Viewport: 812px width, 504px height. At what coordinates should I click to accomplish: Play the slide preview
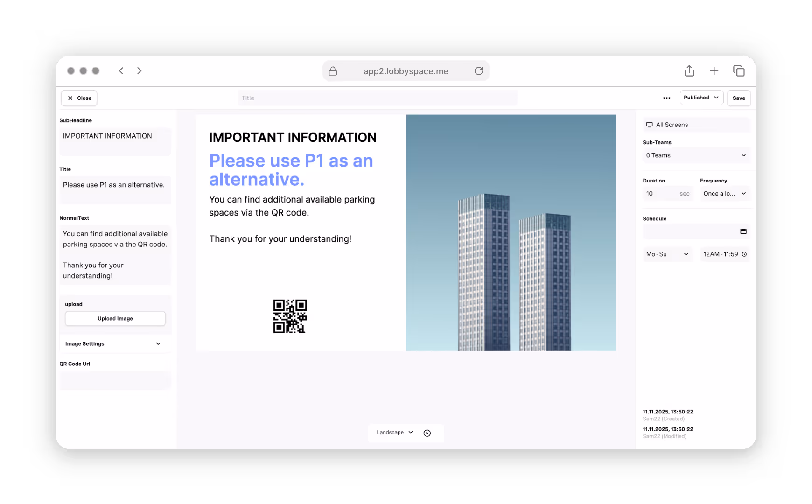[x=427, y=433]
